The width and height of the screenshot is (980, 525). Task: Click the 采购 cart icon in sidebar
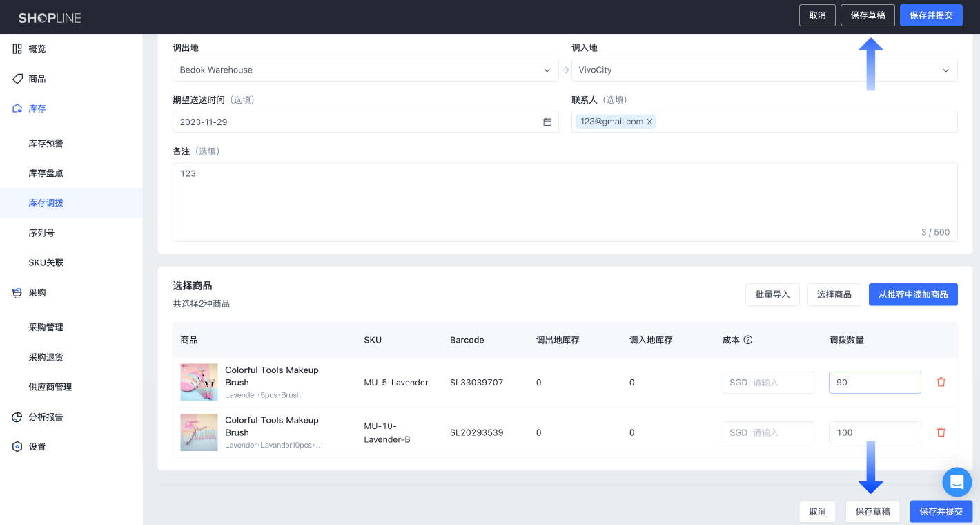(17, 293)
